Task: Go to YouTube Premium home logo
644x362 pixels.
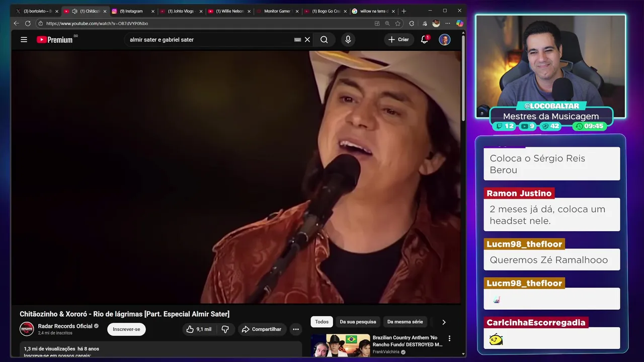Action: pyautogui.click(x=55, y=40)
